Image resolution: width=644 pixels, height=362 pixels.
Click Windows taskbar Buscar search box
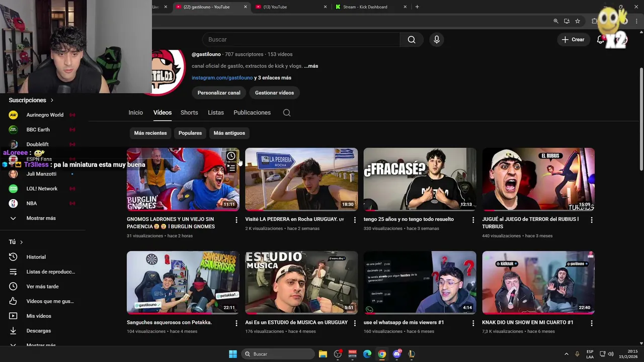(x=278, y=354)
